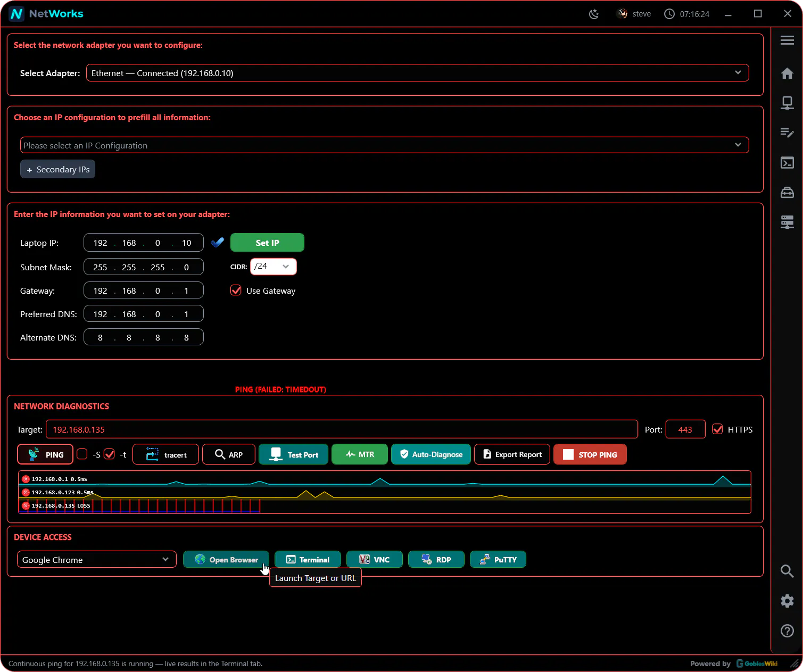Open the search magnifier in the sidebar
Screen dimensions: 803x672
787,571
